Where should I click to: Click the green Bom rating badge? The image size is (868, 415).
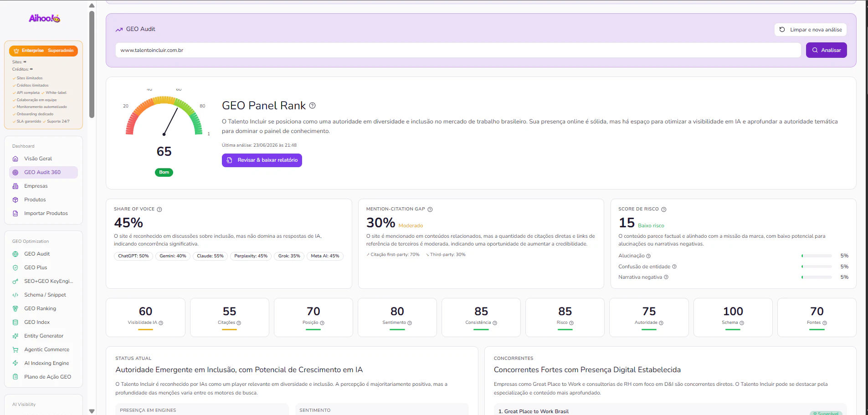click(164, 172)
